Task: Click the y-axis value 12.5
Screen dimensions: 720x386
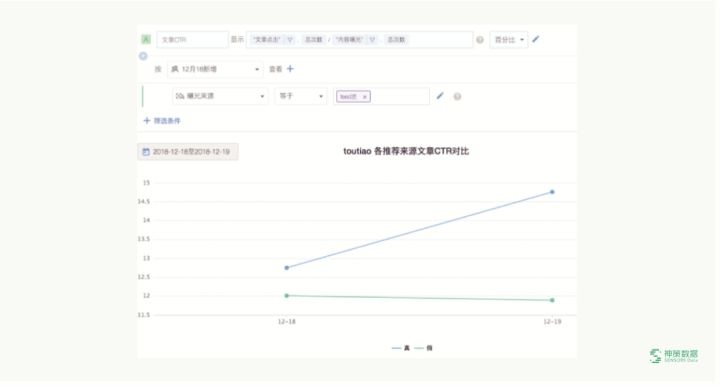Action: pyautogui.click(x=144, y=277)
